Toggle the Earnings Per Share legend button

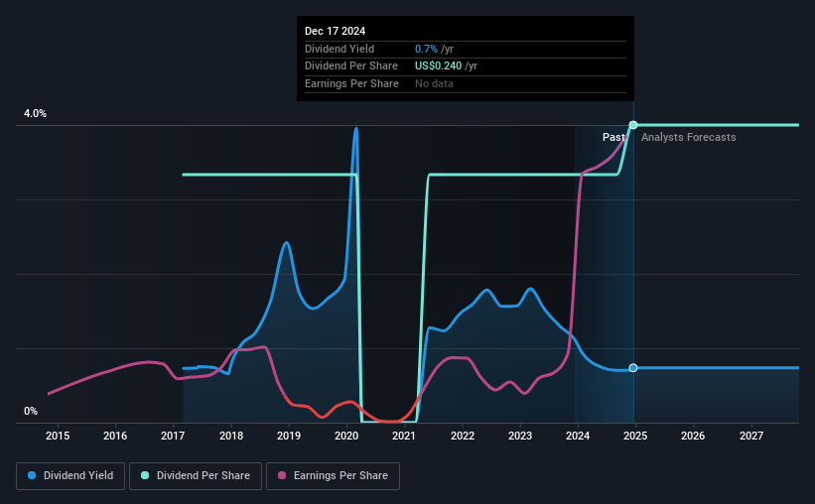coord(333,476)
